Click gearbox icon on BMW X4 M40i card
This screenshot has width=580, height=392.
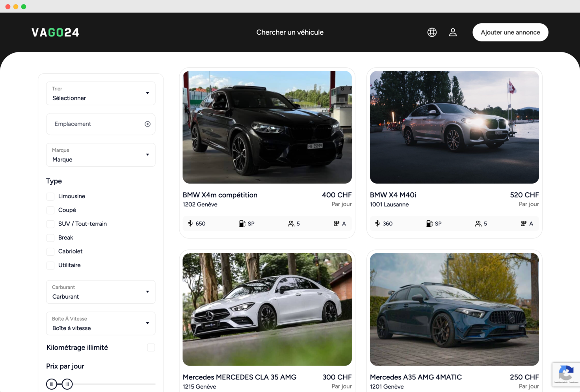tap(524, 223)
